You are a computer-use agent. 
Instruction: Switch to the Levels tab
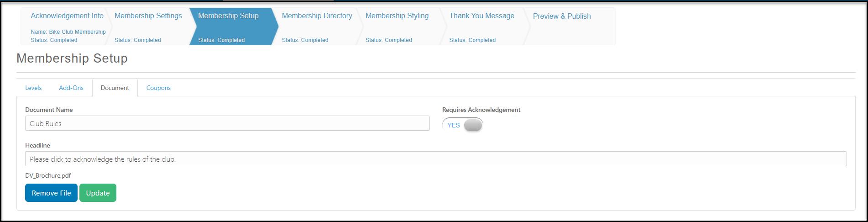(x=33, y=88)
